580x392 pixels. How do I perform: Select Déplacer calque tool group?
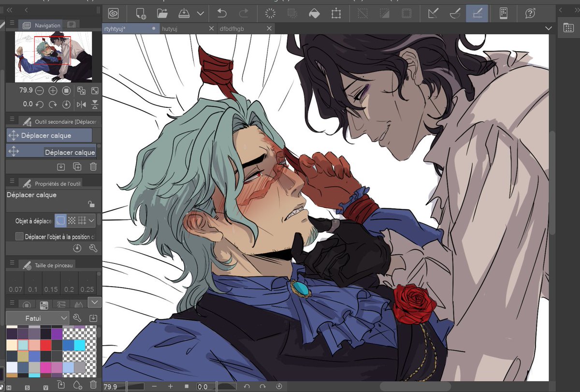49,135
